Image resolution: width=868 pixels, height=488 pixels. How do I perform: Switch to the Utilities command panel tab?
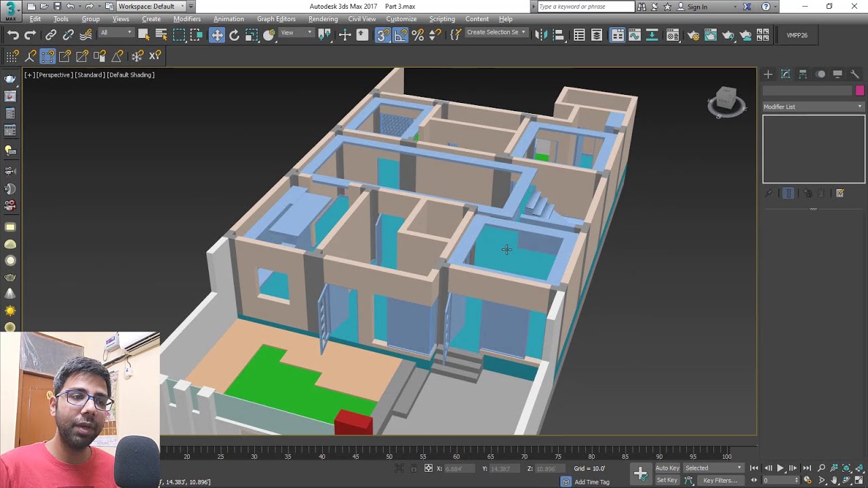coord(855,74)
